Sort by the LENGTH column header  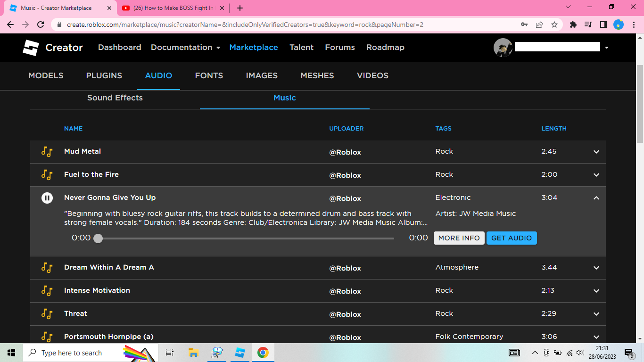[554, 129]
